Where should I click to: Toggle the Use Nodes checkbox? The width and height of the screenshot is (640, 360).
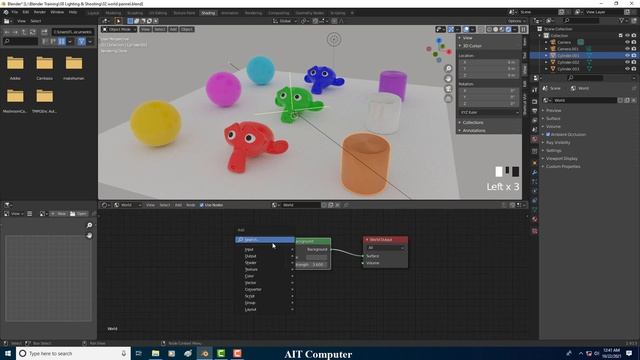pyautogui.click(x=202, y=205)
